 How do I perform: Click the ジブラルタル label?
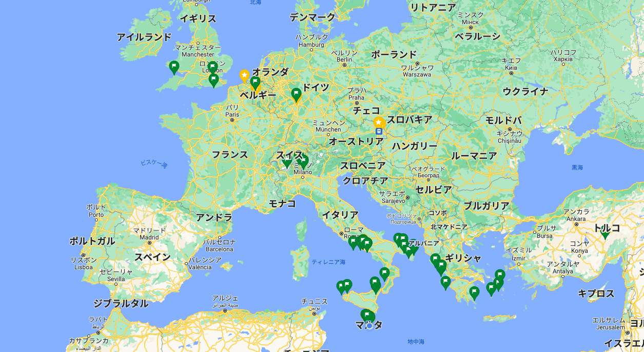121,303
